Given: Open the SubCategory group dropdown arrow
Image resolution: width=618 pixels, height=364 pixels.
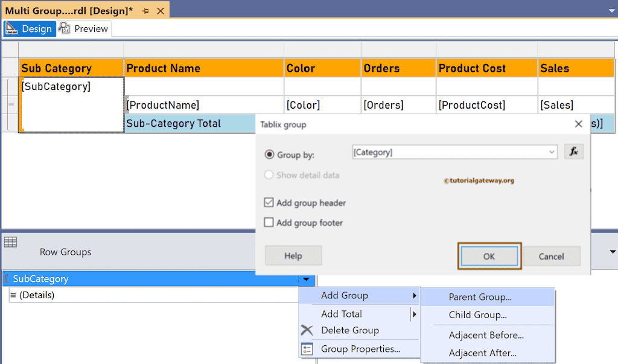Looking at the screenshot, I should 307,279.
